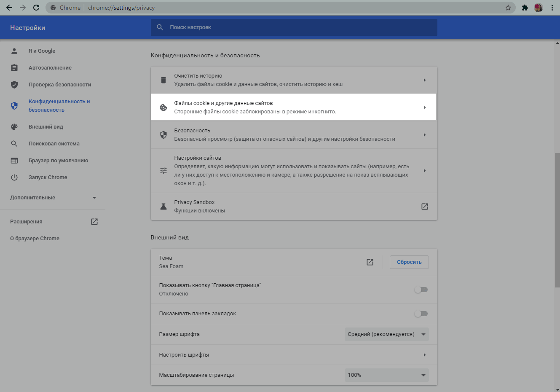Select "Автозаполнение" in the sidebar
This screenshot has width=560, height=392.
click(x=50, y=68)
